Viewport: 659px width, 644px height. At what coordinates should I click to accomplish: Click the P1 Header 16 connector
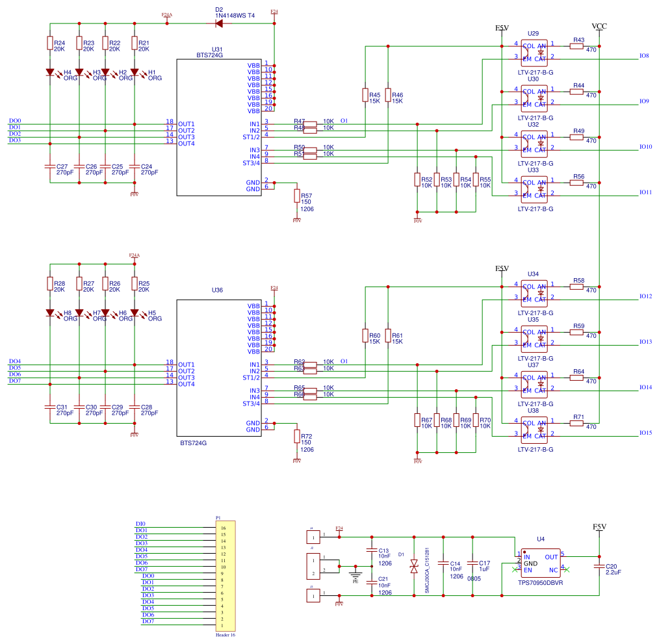(226, 574)
